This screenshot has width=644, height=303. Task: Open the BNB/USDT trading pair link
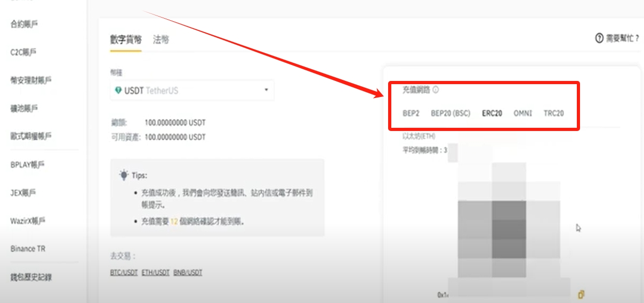[x=188, y=273]
